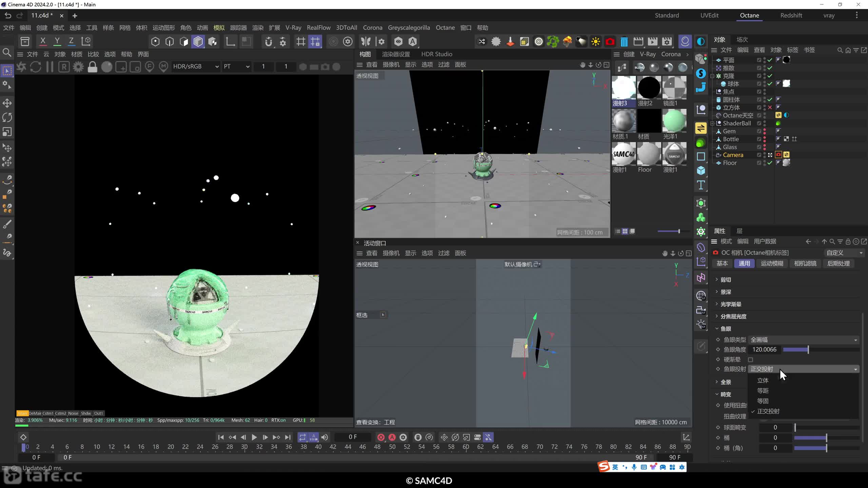Open the 鱼眼类型 dropdown
868x488 pixels.
[804, 340]
